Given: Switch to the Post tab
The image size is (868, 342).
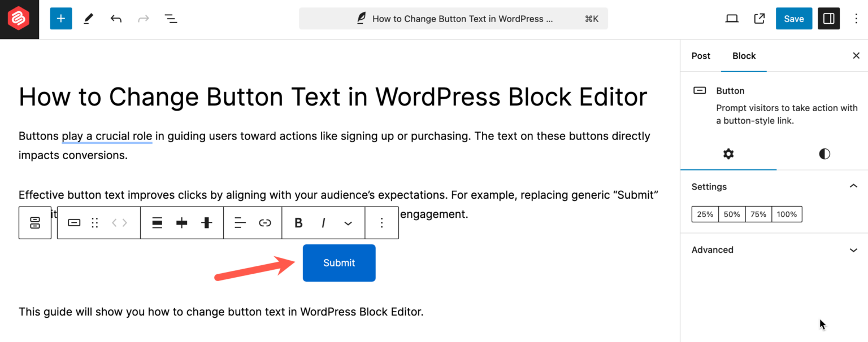Looking at the screenshot, I should [700, 56].
